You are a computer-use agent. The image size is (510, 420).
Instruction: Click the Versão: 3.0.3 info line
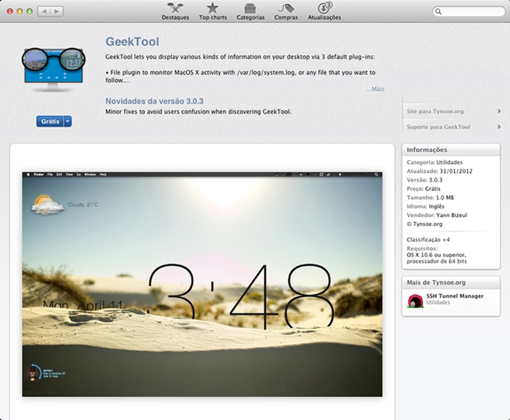(424, 180)
